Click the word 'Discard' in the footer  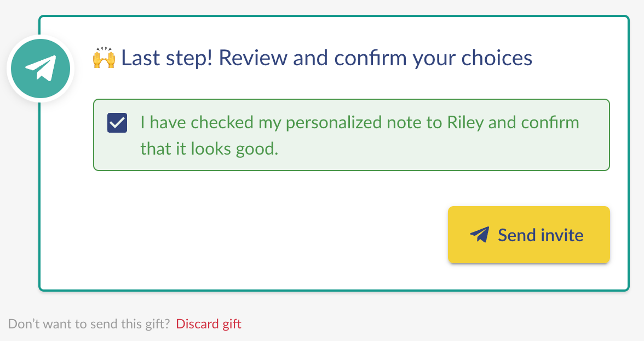[x=197, y=323]
